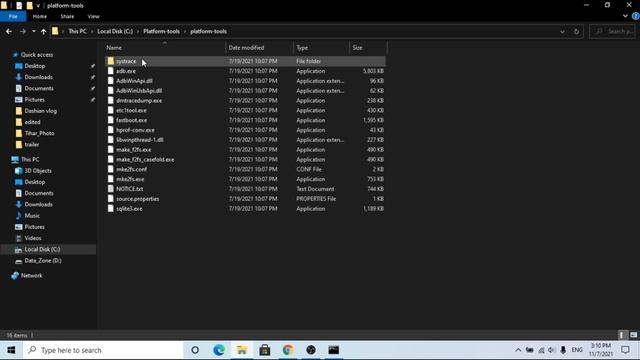Open Microsoft Store taskbar icon

tap(264, 350)
